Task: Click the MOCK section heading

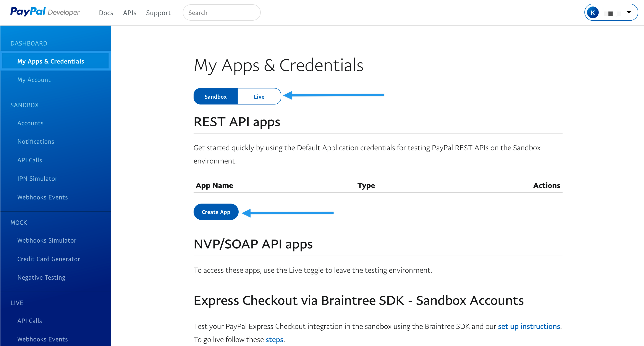Action: (19, 223)
